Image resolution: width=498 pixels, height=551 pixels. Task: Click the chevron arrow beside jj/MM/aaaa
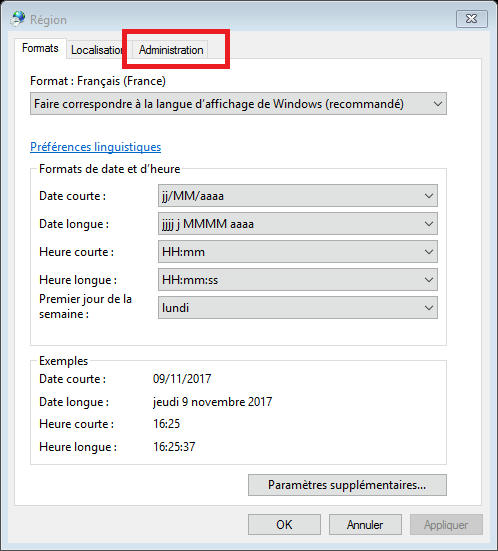tap(428, 196)
